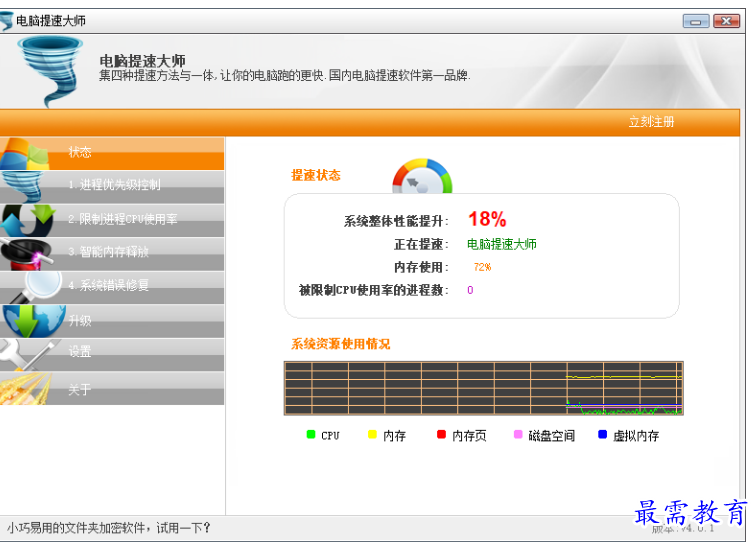Click the 系统资源使用情况 usage graph

point(483,388)
